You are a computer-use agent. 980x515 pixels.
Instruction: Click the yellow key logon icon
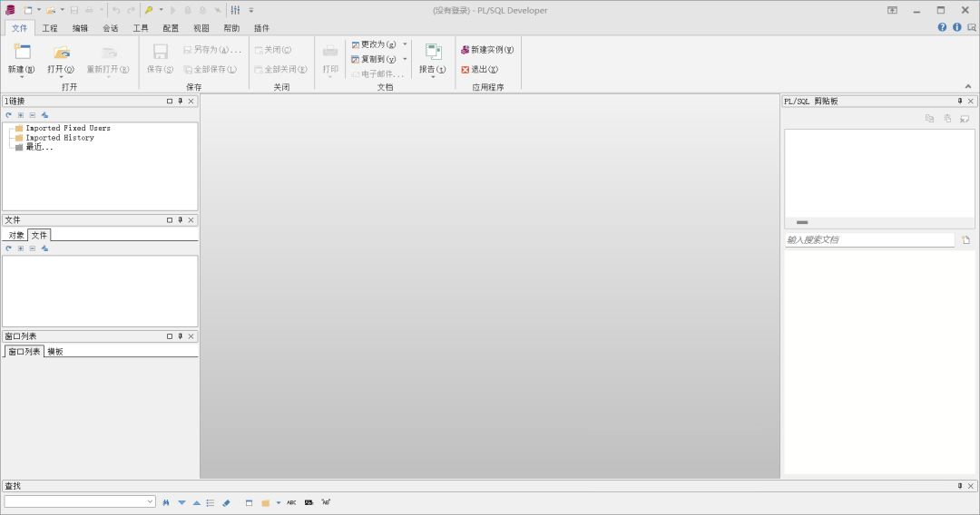pos(149,10)
